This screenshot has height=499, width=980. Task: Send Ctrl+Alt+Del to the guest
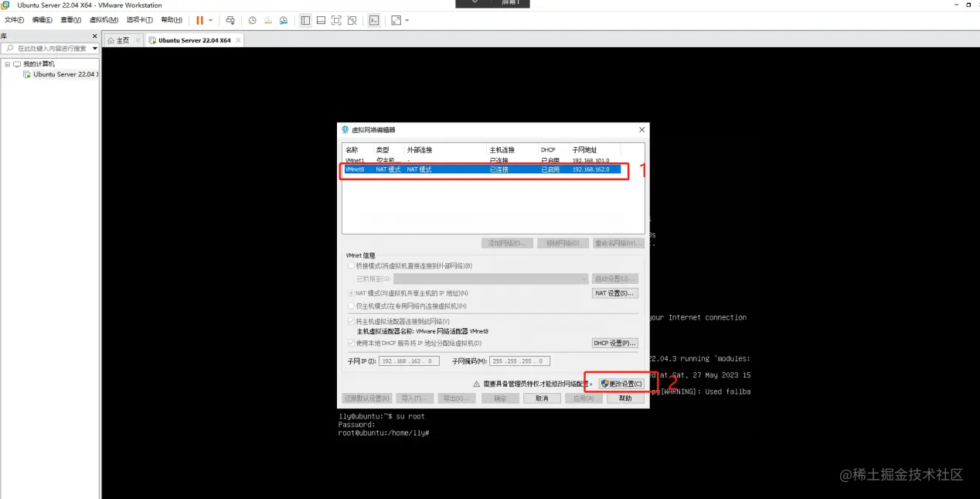(230, 20)
